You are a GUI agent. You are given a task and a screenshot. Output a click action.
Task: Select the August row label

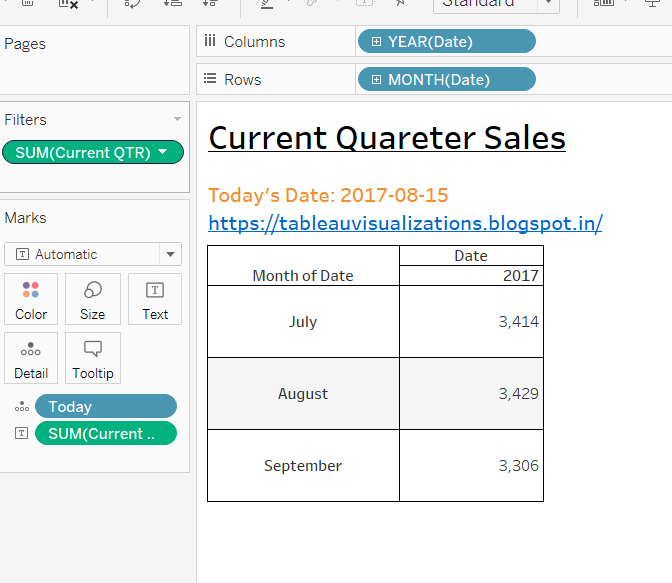(x=303, y=394)
